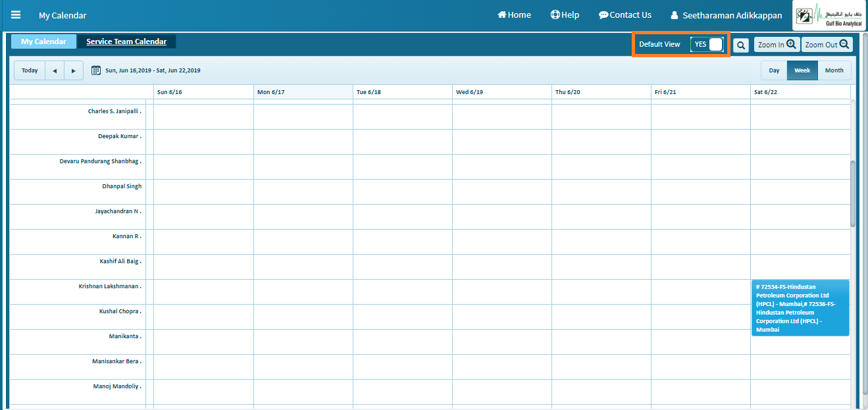Go to next week arrow
868x410 pixels.
(x=74, y=70)
